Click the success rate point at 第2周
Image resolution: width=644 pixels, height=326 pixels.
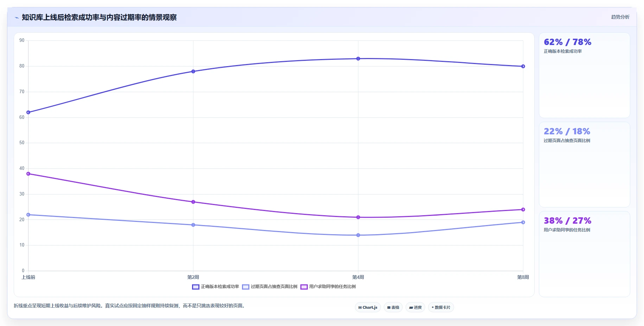pos(193,71)
